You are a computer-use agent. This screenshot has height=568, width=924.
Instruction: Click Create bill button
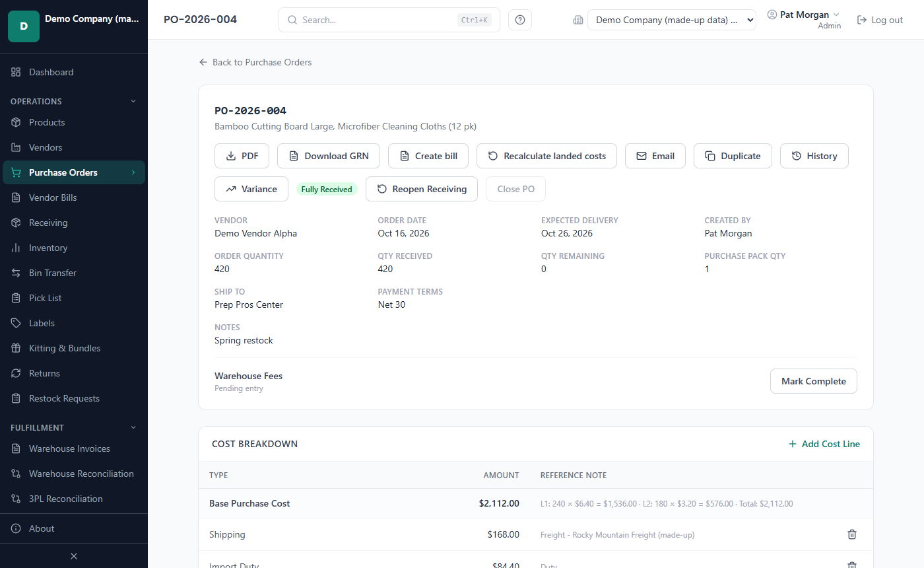[428, 156]
